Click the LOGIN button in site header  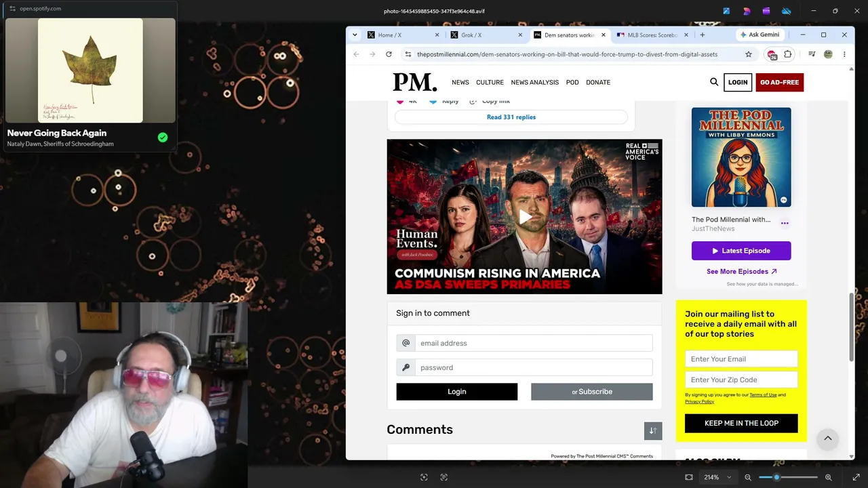tap(738, 82)
